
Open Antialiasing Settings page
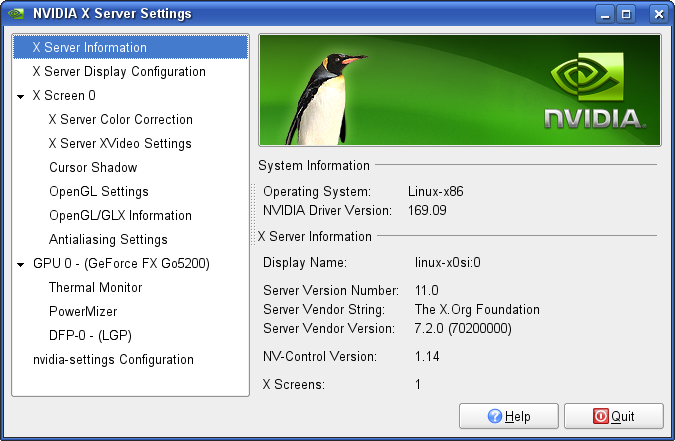pyautogui.click(x=108, y=239)
